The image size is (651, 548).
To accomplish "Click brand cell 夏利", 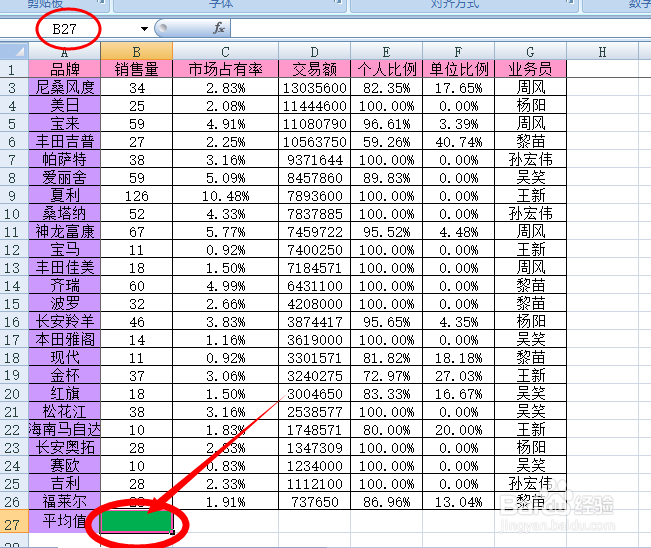I will pos(64,196).
